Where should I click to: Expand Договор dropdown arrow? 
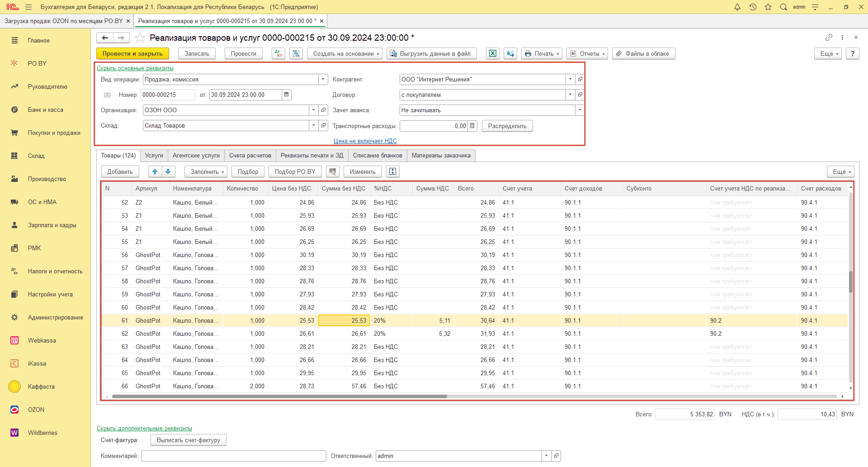point(570,95)
